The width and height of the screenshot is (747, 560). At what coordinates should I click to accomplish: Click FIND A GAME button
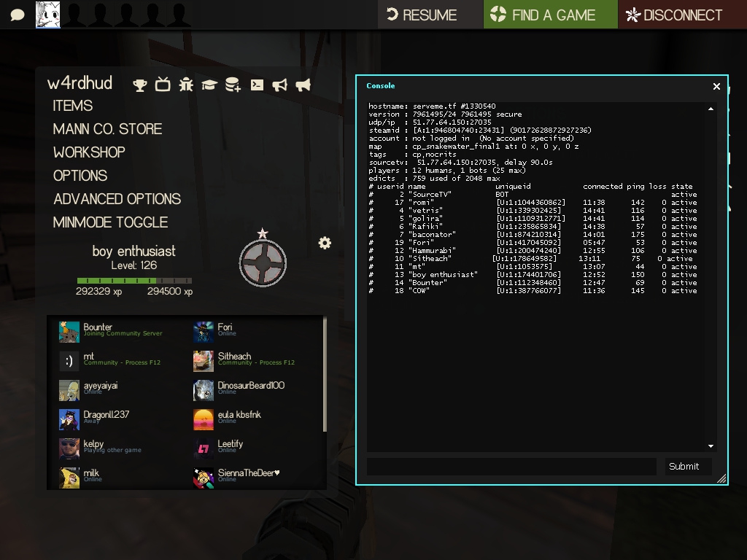[x=551, y=15]
